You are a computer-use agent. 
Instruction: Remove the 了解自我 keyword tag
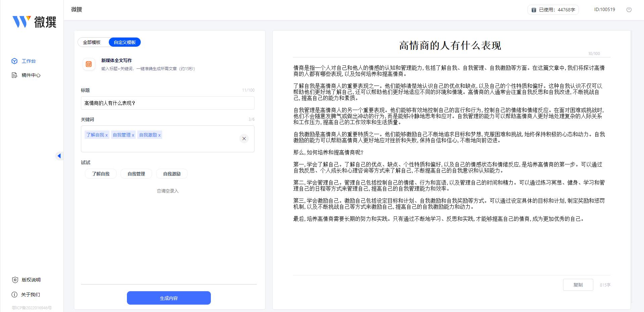[x=107, y=135]
